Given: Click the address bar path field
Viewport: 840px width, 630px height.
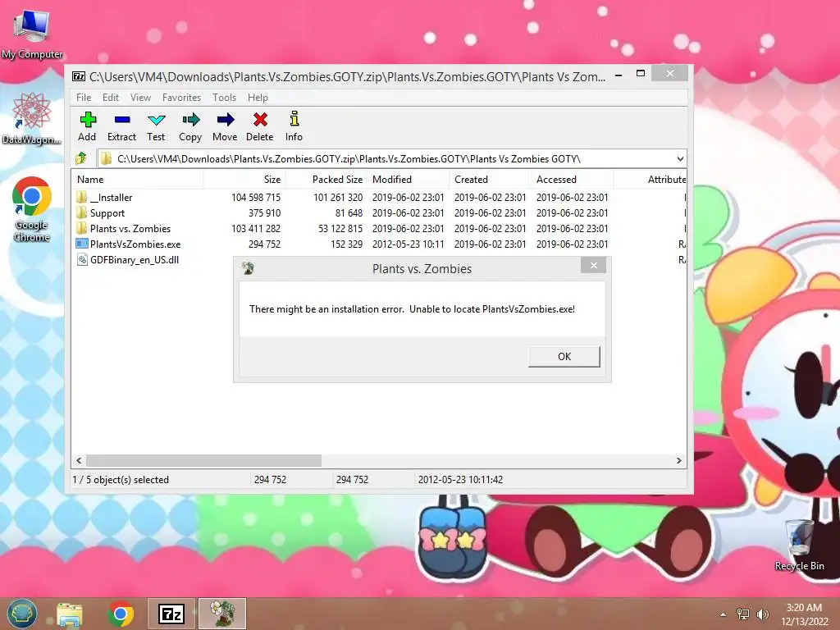Looking at the screenshot, I should (386, 158).
